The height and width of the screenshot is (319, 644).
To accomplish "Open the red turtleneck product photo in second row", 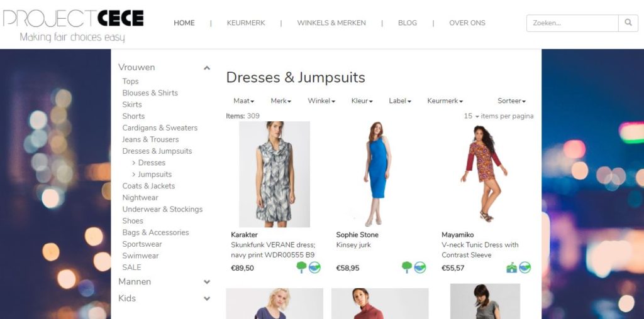I will 380,303.
